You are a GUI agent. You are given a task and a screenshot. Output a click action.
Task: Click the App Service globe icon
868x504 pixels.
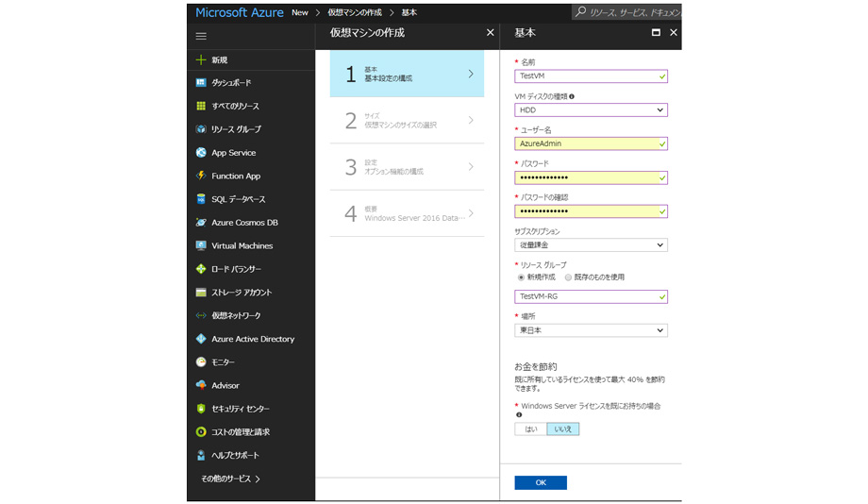tap(201, 153)
